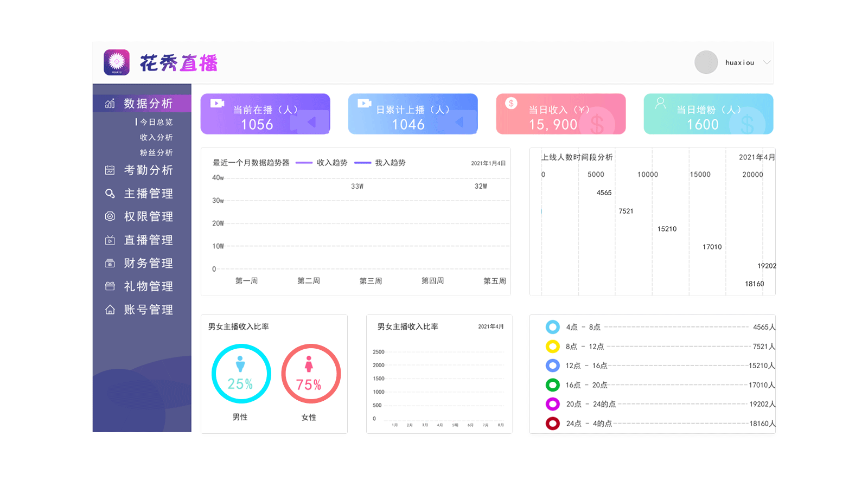Click the 32W data label on trend chart
The width and height of the screenshot is (868, 487).
pyautogui.click(x=481, y=186)
